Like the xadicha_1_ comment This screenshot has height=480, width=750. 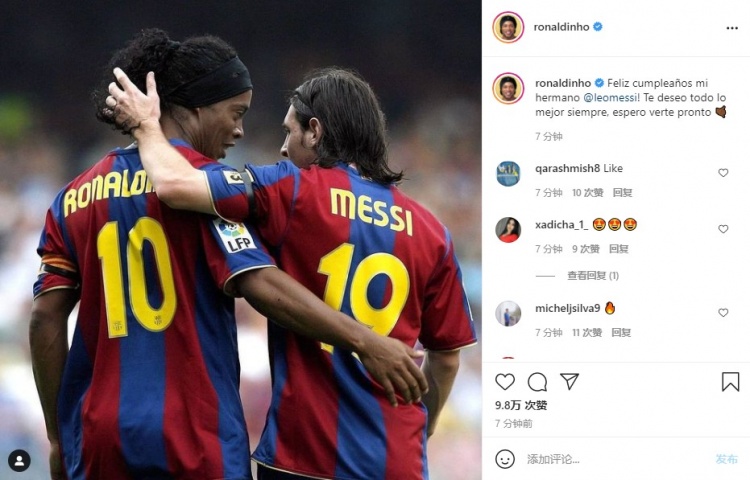pyautogui.click(x=723, y=229)
